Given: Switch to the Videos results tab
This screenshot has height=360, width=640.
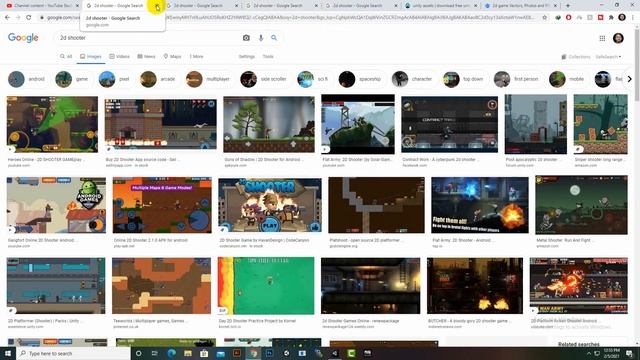Looking at the screenshot, I should (x=119, y=56).
